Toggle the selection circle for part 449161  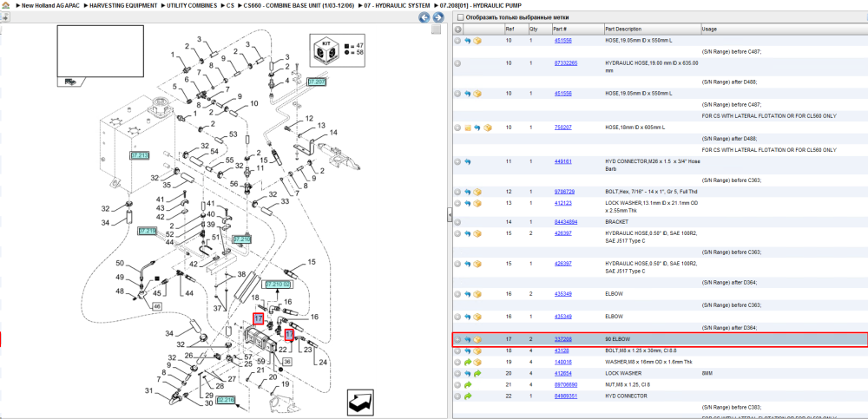click(x=457, y=162)
